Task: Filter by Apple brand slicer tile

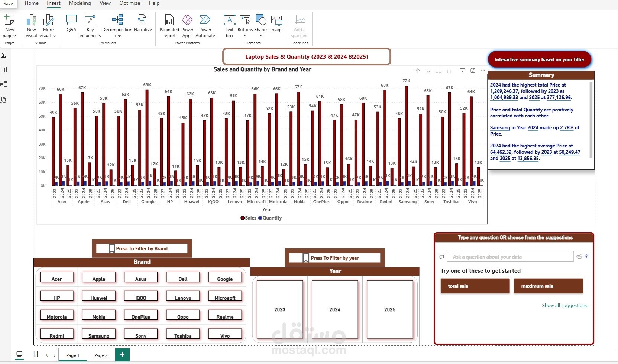Action: (99, 277)
